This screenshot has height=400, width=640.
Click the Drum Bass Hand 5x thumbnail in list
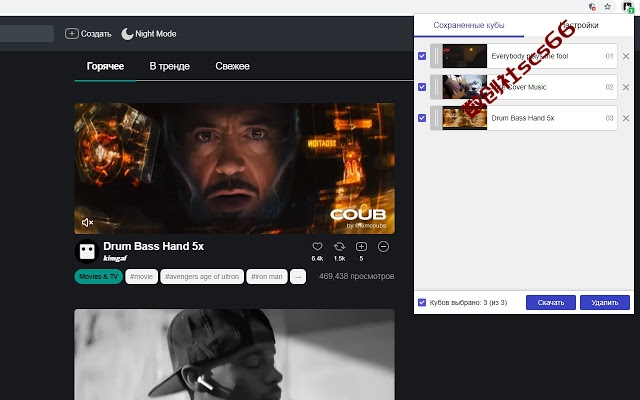tap(464, 118)
